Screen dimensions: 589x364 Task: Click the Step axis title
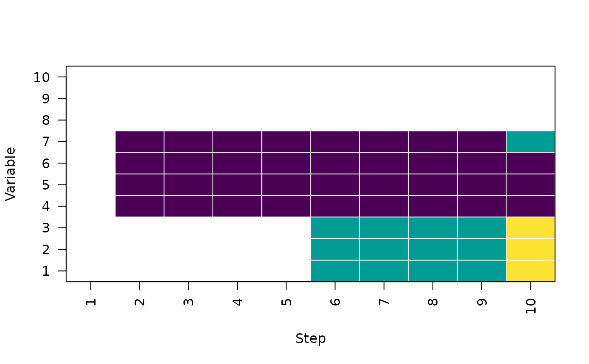[x=310, y=339]
